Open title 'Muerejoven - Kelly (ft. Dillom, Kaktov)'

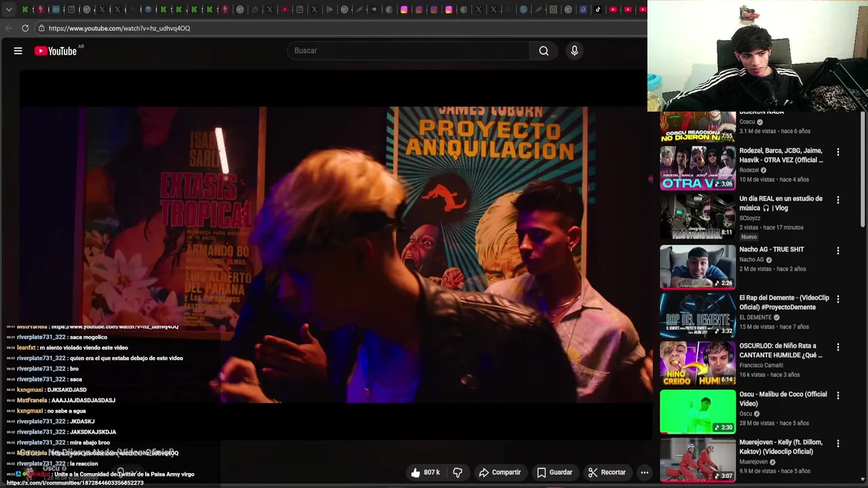(x=781, y=447)
